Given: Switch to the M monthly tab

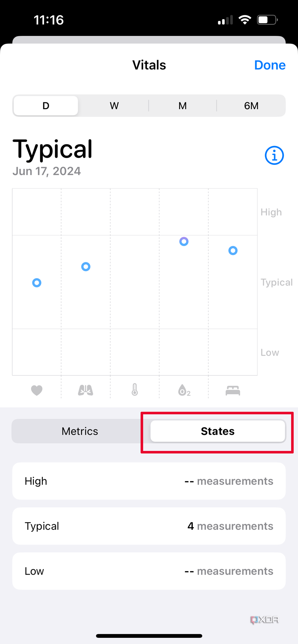Looking at the screenshot, I should [183, 105].
